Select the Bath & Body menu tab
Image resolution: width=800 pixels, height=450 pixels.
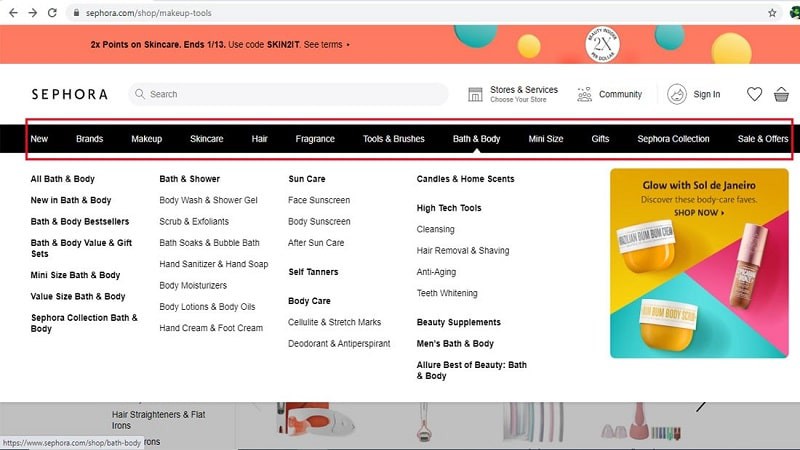coord(477,139)
